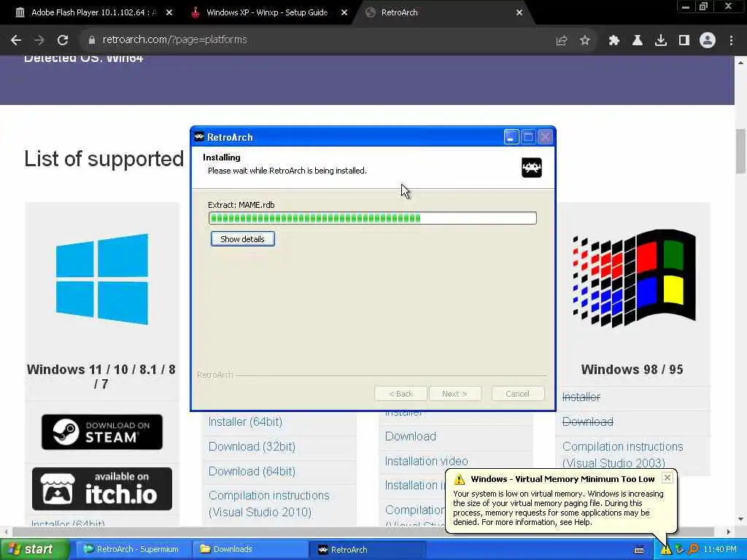Screen dimensions: 747x560
Task: Click the scroll up arrow of page scrollbar
Action: [x=741, y=63]
